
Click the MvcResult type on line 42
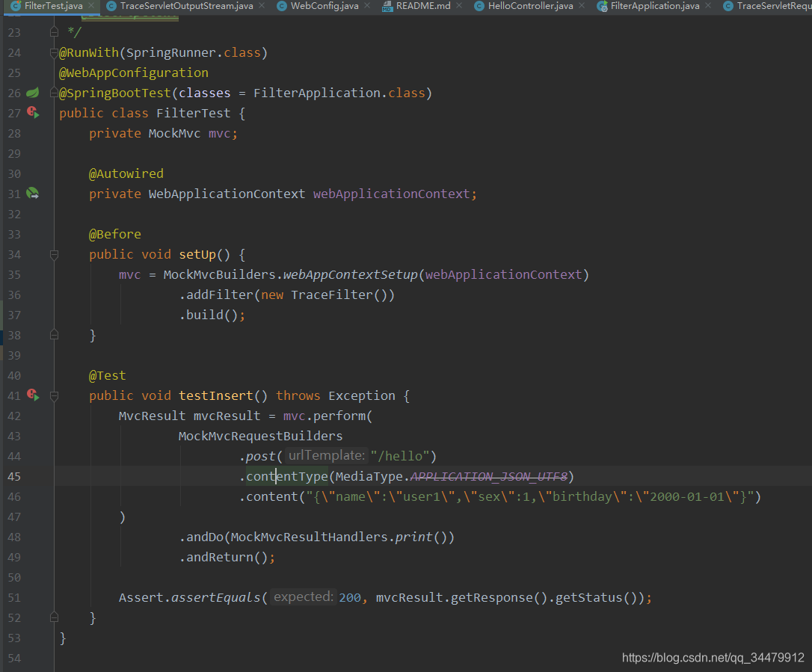(x=152, y=416)
